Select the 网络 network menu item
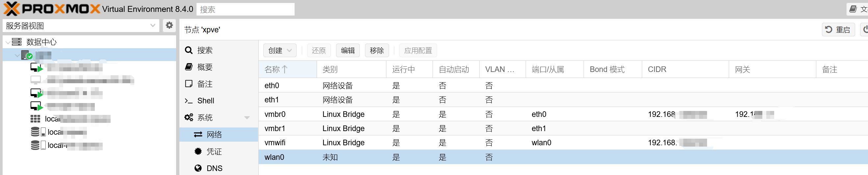This screenshot has height=175, width=868. pos(214,134)
